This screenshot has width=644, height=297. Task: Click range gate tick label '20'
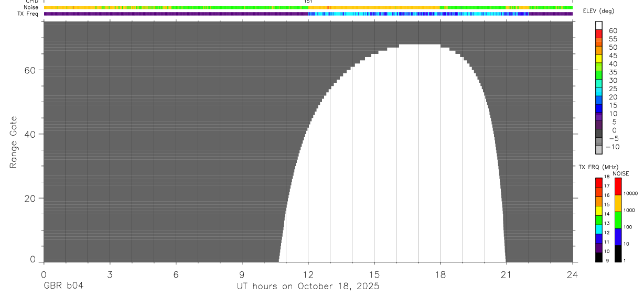30,199
